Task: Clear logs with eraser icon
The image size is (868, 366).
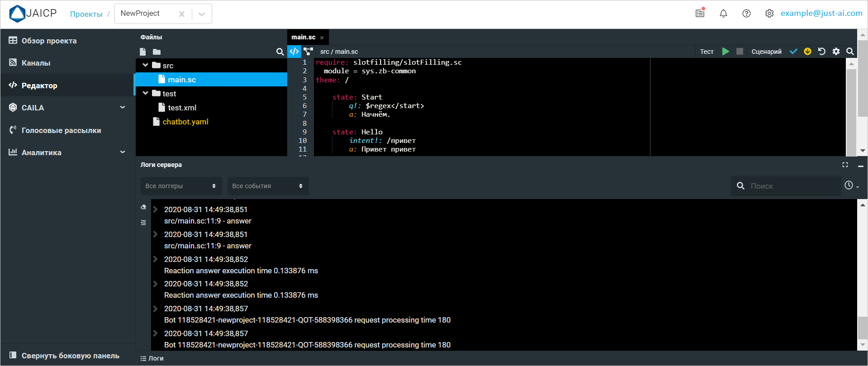Action: point(143,207)
